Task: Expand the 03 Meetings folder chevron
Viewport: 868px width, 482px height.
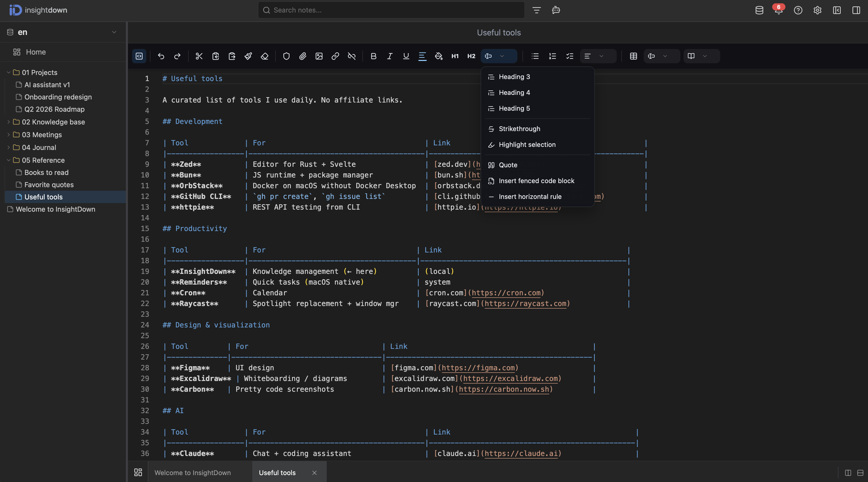Action: (x=8, y=135)
